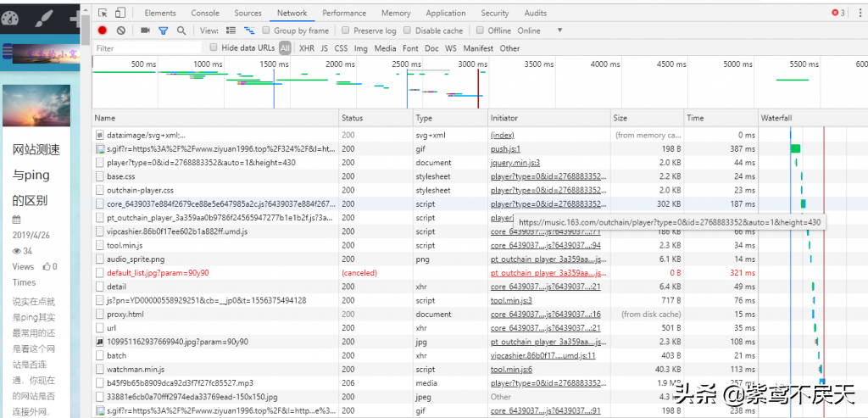Toggle the blue filter funnel icon
This screenshot has width=868, height=418.
[x=163, y=31]
